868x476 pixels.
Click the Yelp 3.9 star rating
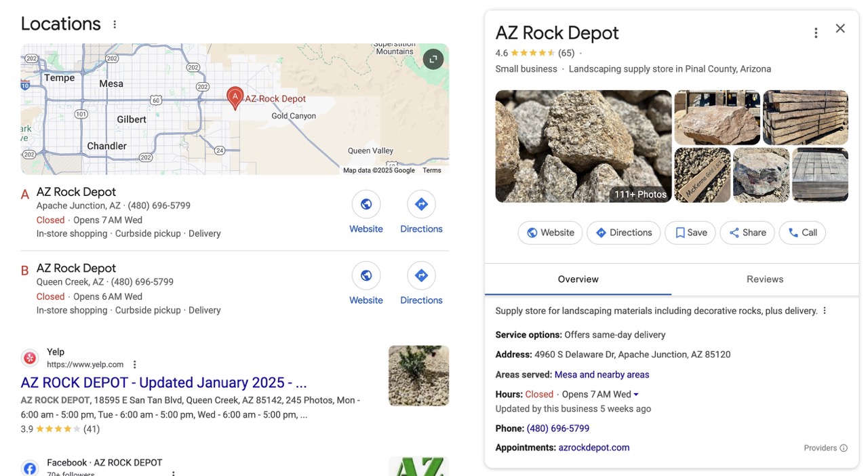click(x=58, y=429)
